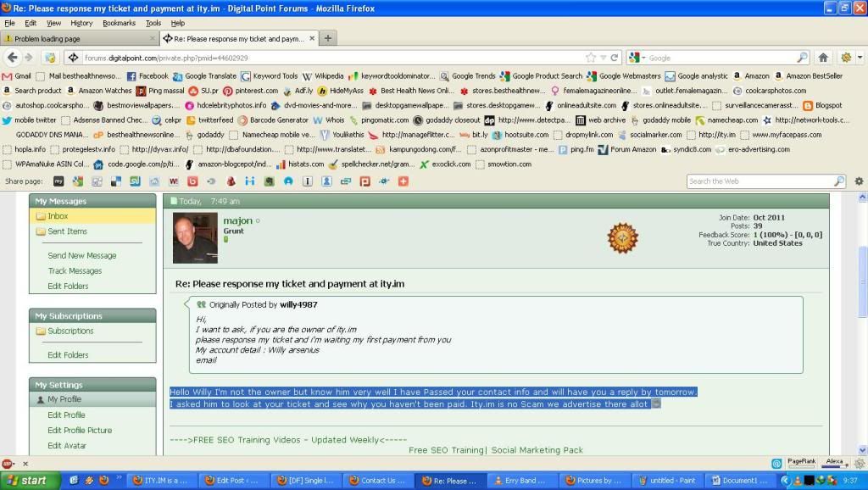Click majon's orange premium member badge
This screenshot has height=490, width=868.
click(623, 238)
